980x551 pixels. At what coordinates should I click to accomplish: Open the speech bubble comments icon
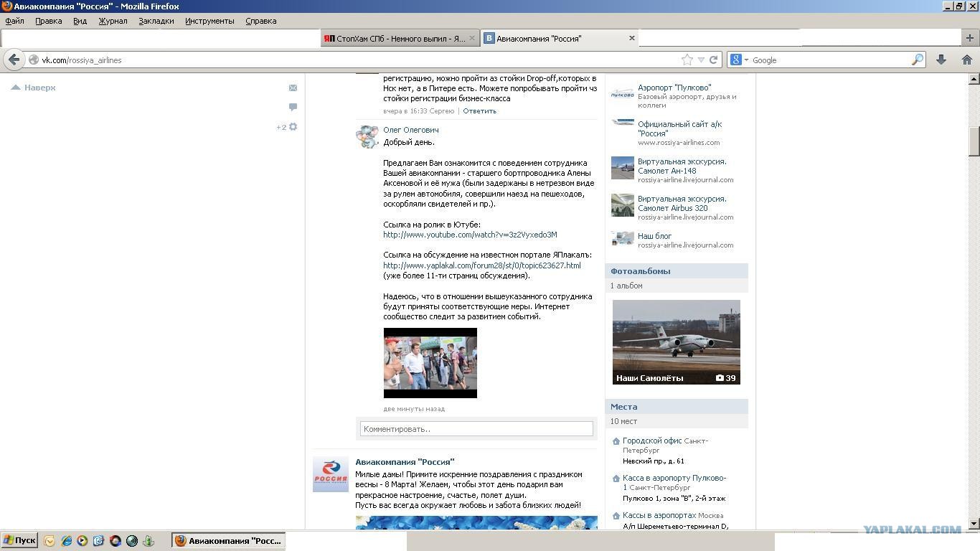[x=293, y=107]
